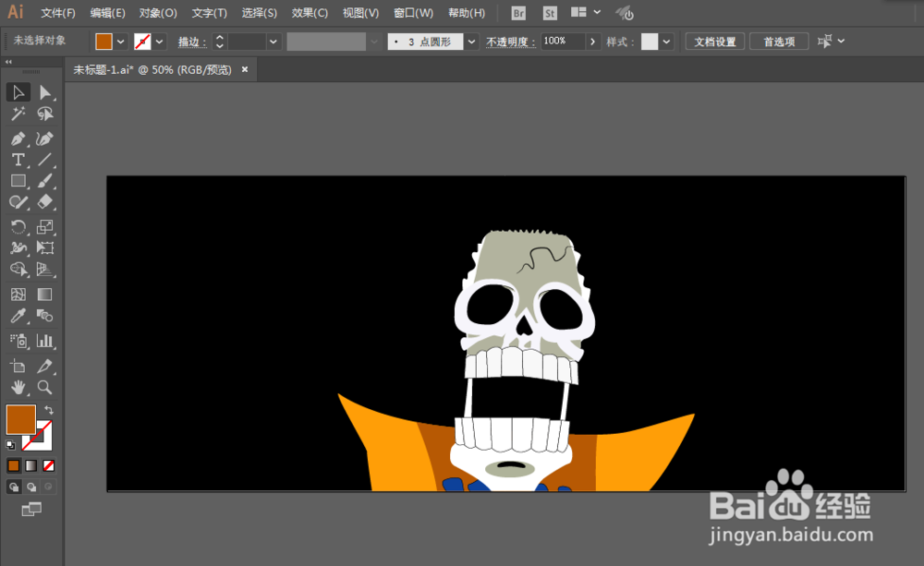The image size is (924, 566).
Task: Select the Hand tool
Action: pos(18,388)
